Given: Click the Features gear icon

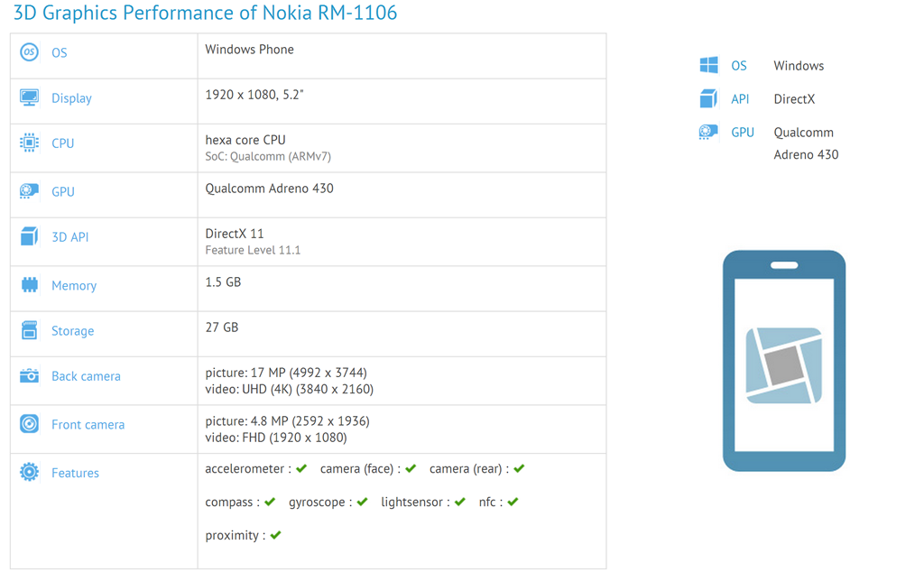Looking at the screenshot, I should (x=29, y=472).
